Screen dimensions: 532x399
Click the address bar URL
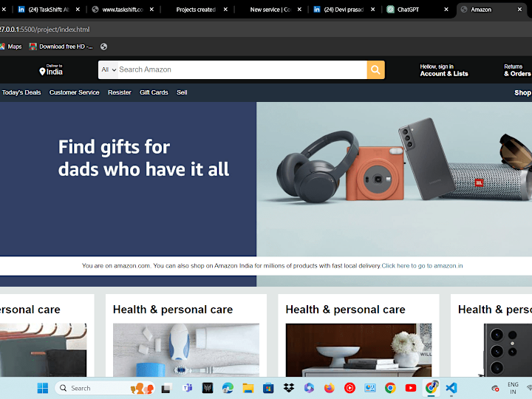point(45,30)
